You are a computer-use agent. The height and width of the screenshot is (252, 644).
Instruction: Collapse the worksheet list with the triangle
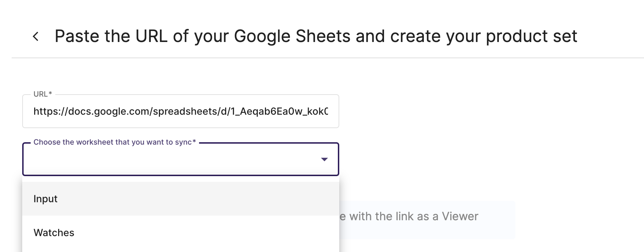[x=324, y=160]
